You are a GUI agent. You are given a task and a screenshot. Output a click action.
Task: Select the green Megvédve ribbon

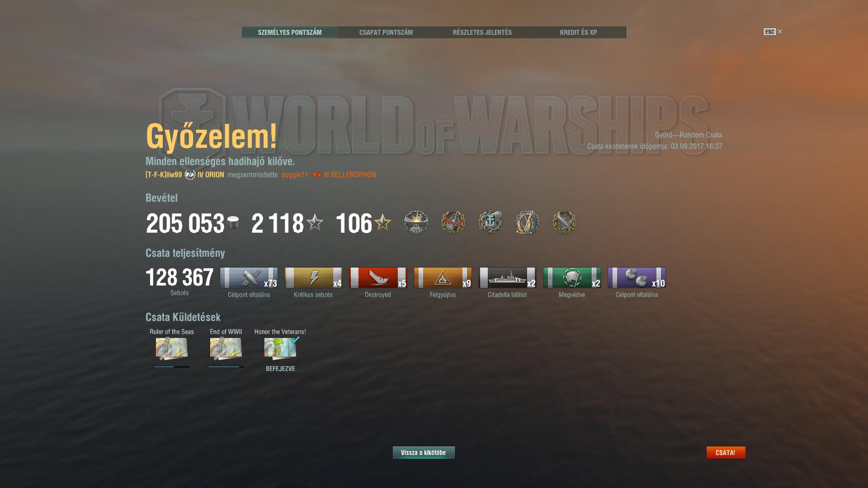click(x=572, y=277)
